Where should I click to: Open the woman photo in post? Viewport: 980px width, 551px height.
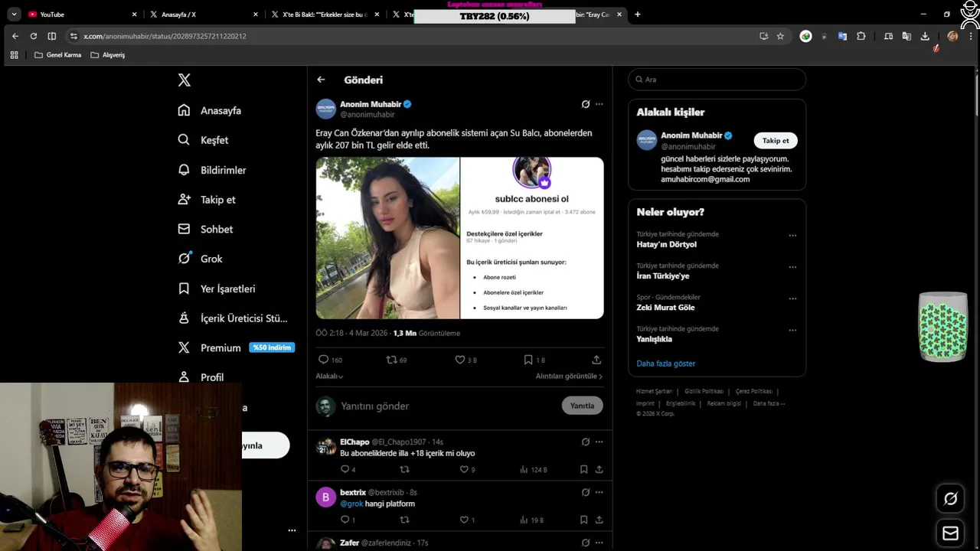coord(387,238)
